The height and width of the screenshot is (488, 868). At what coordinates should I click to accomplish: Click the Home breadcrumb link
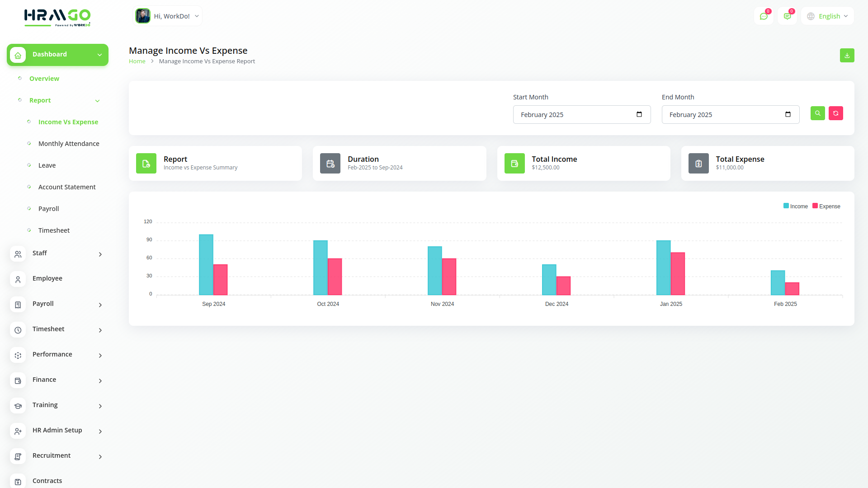point(137,61)
